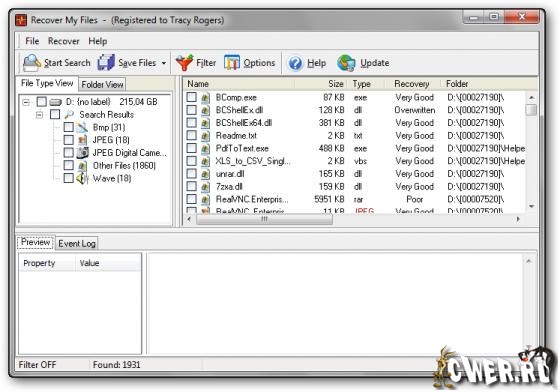Collapse the Search Results tree node
Viewport: 560px width, 392px height.
pyautogui.click(x=40, y=115)
